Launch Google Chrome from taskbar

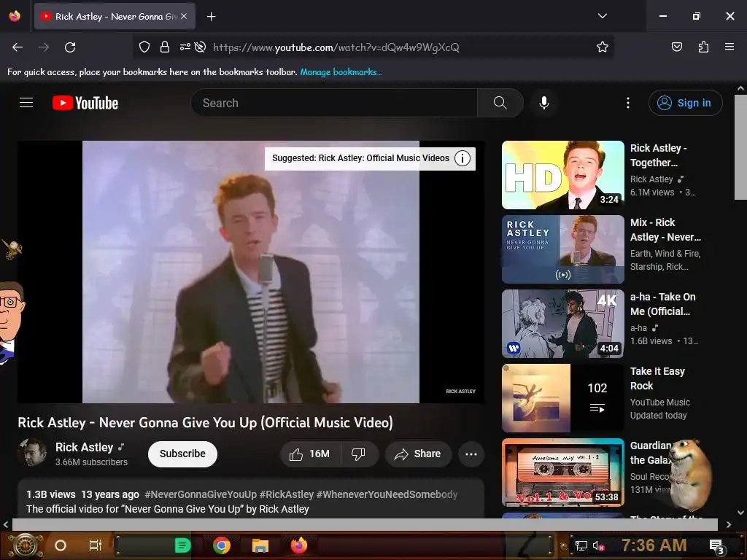click(222, 545)
